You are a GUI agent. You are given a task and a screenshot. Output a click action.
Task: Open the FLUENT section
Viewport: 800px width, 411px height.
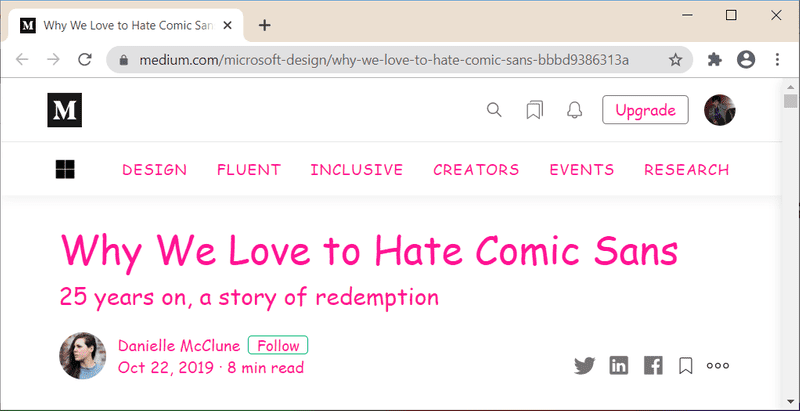[x=249, y=170]
